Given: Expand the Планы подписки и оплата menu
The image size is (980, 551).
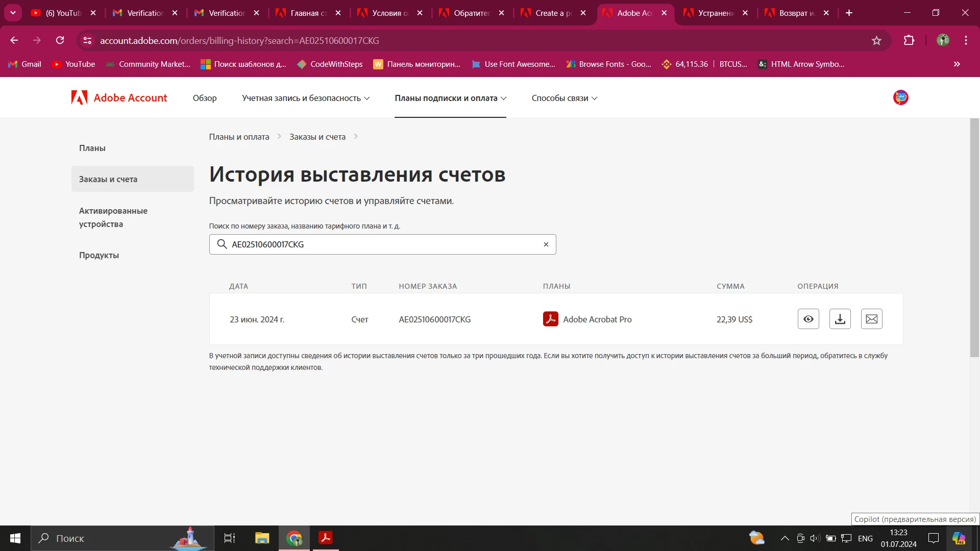Looking at the screenshot, I should tap(450, 98).
